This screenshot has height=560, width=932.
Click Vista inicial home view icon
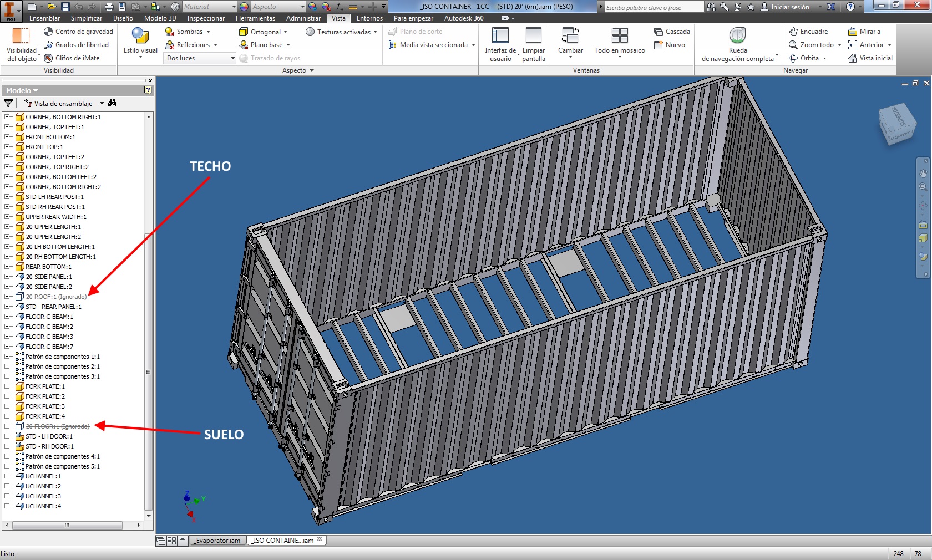853,58
